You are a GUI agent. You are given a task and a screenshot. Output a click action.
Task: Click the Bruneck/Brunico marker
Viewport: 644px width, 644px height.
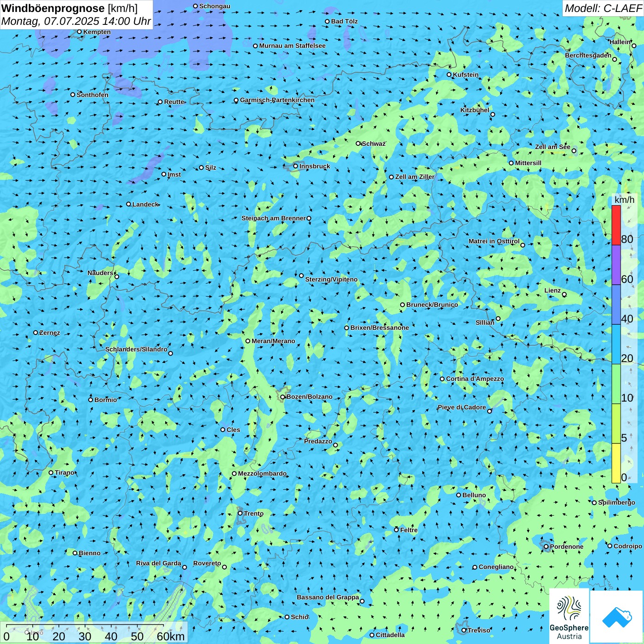coord(402,305)
